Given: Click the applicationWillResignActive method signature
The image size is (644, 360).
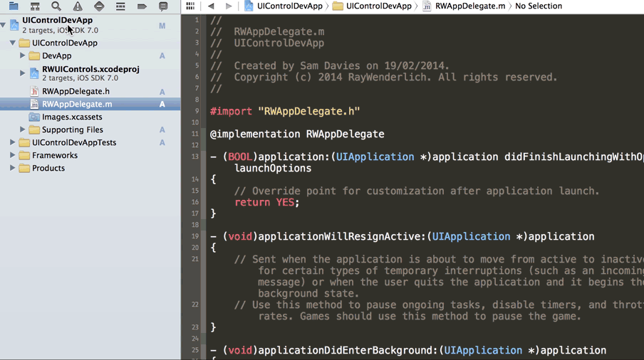Looking at the screenshot, I should tap(402, 237).
